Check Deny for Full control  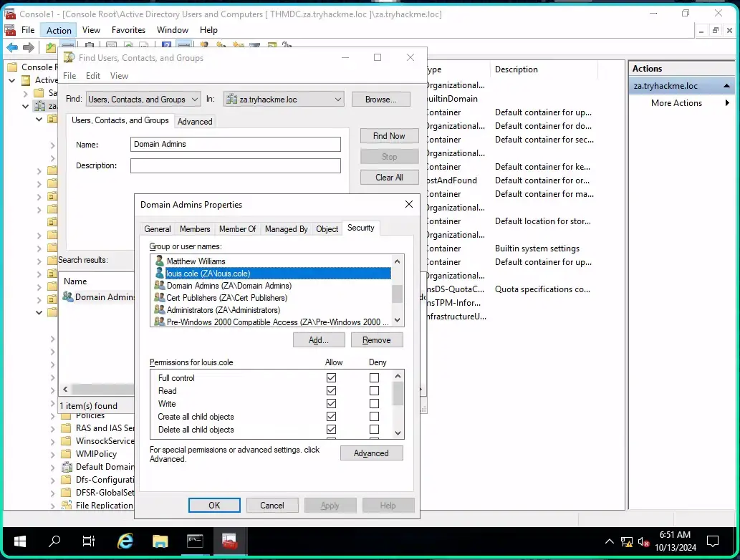(374, 378)
